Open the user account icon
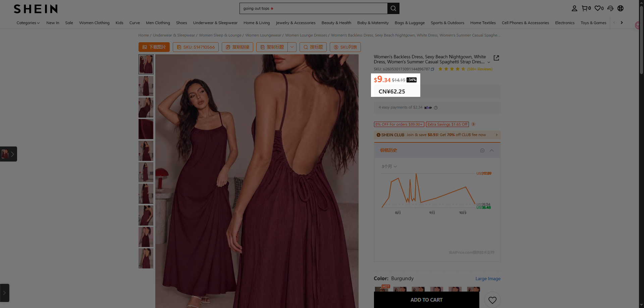The height and width of the screenshot is (308, 644). 574,8
